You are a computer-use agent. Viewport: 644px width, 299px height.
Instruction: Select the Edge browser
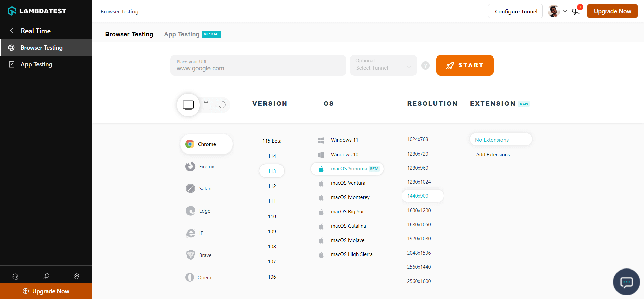click(x=198, y=211)
